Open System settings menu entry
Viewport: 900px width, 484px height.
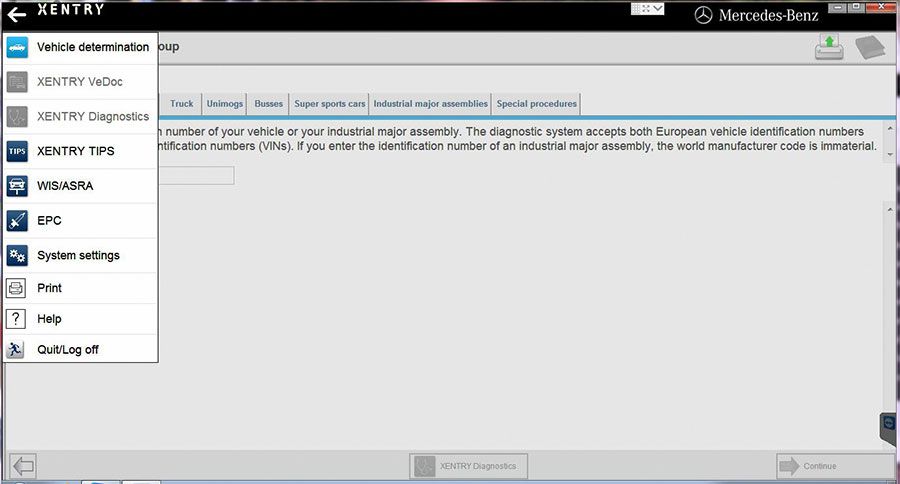coord(80,255)
